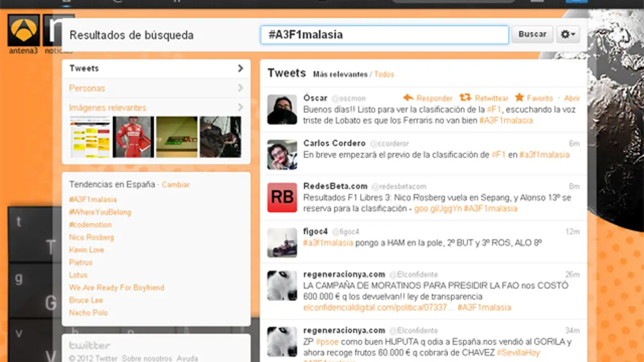Viewport: 644px width, 362px height.
Task: Click the twitter footer logo
Action: pos(90,345)
